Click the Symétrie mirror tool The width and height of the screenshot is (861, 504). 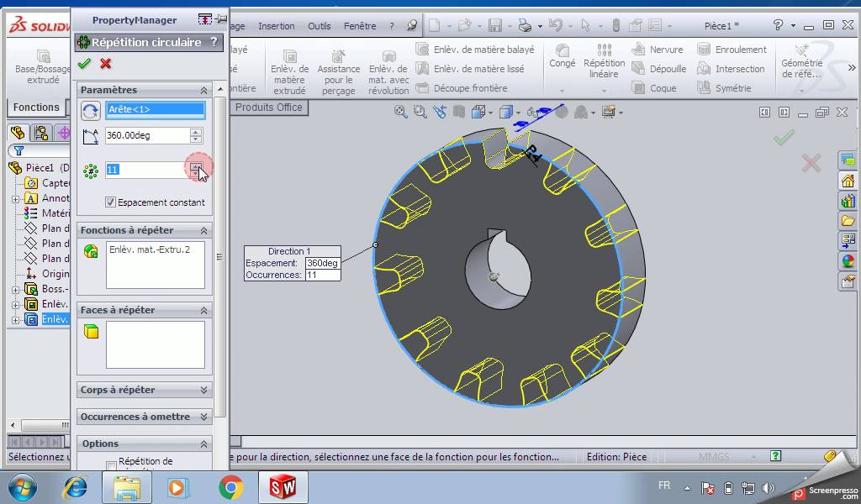(x=724, y=87)
